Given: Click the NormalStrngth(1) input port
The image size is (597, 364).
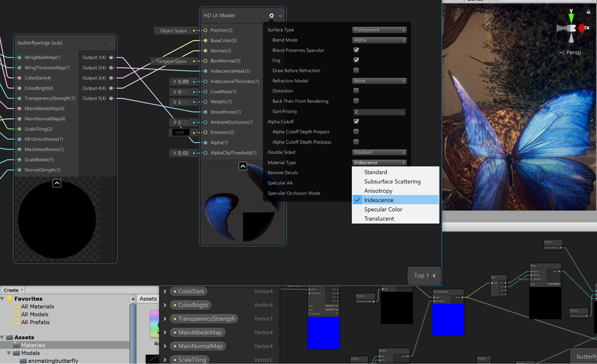Looking at the screenshot, I should pos(19,170).
